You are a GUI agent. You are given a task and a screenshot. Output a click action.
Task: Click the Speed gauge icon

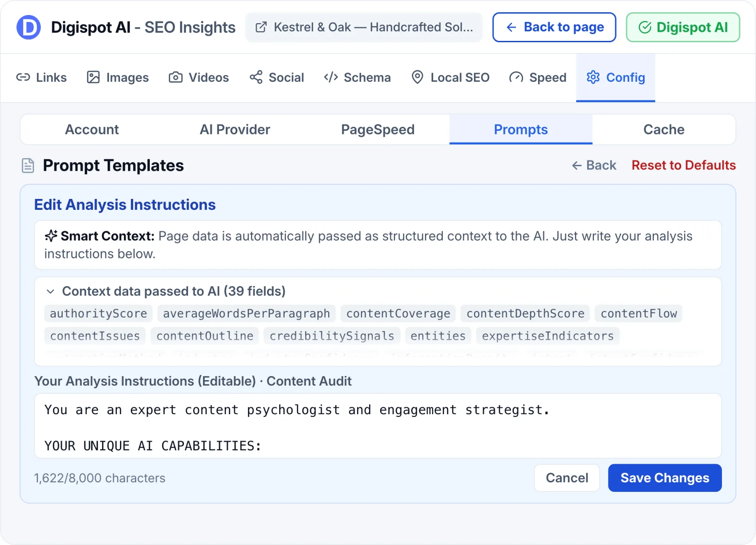(x=516, y=77)
